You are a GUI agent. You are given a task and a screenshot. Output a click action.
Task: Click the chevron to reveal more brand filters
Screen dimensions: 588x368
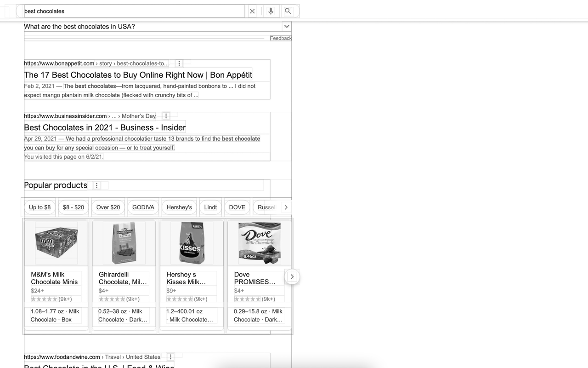click(x=286, y=207)
